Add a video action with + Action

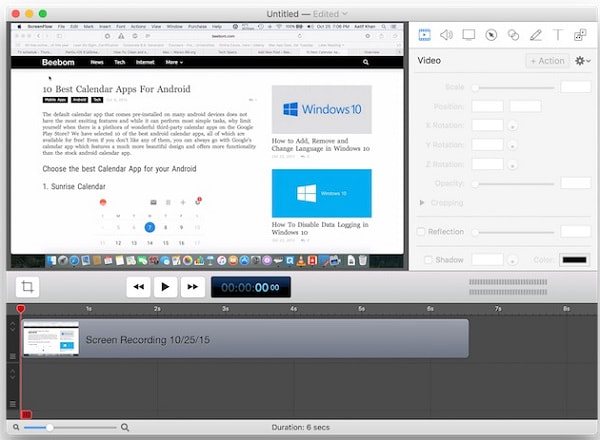548,61
